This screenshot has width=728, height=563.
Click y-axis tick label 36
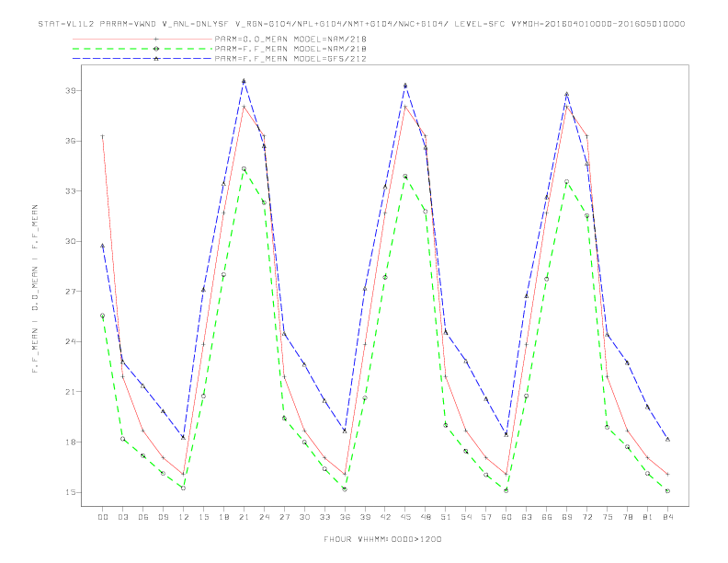pyautogui.click(x=71, y=141)
